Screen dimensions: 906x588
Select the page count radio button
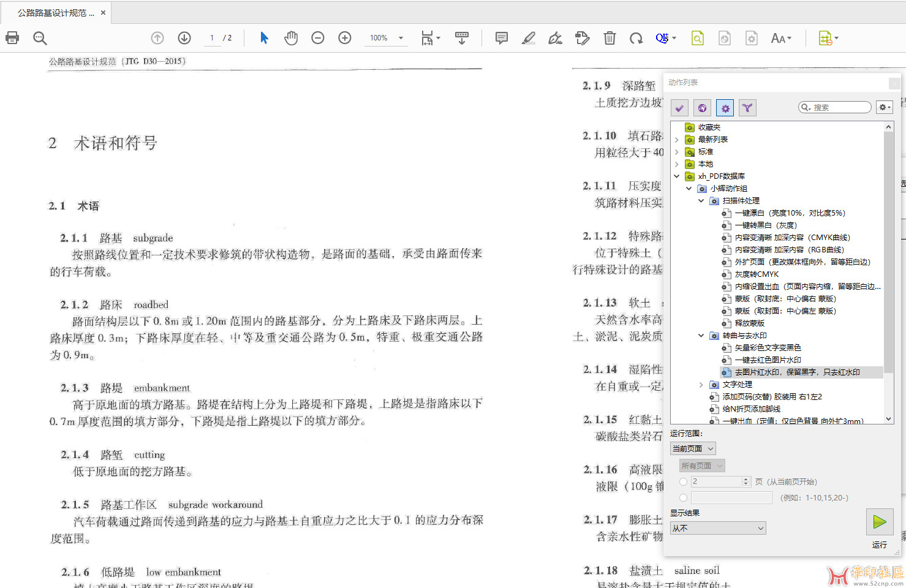pos(683,482)
